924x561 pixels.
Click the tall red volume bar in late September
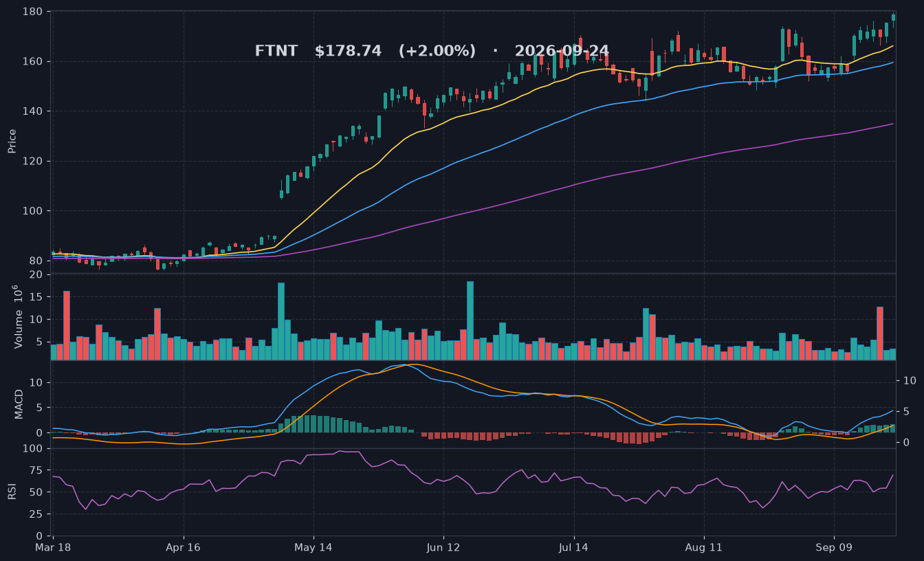click(x=880, y=333)
